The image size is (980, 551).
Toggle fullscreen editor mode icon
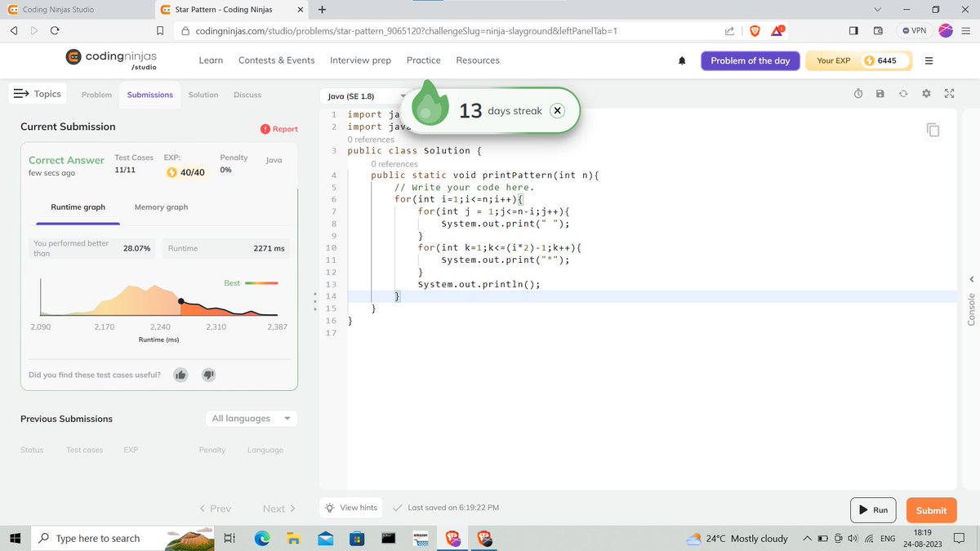point(949,94)
